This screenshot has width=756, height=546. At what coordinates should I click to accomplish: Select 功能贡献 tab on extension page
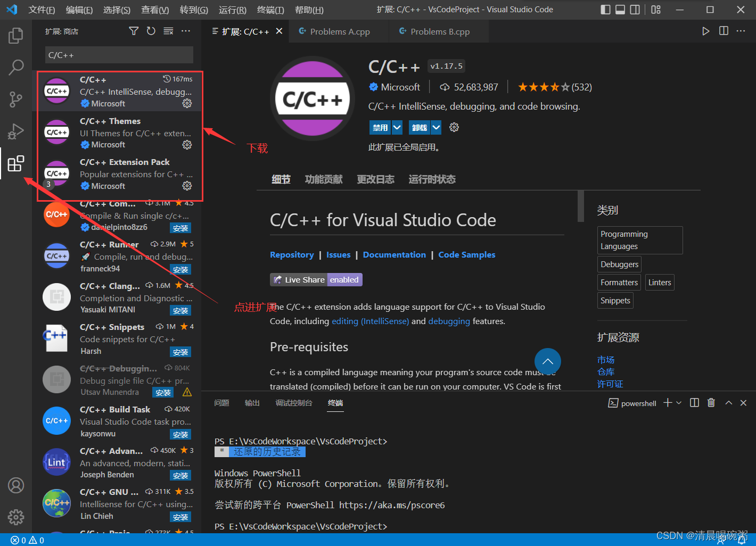coord(324,179)
